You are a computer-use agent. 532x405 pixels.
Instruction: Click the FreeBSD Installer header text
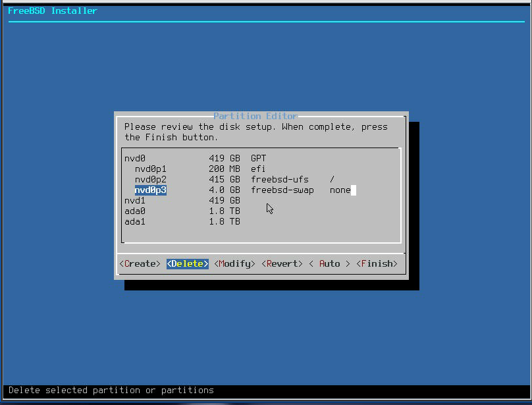click(53, 11)
